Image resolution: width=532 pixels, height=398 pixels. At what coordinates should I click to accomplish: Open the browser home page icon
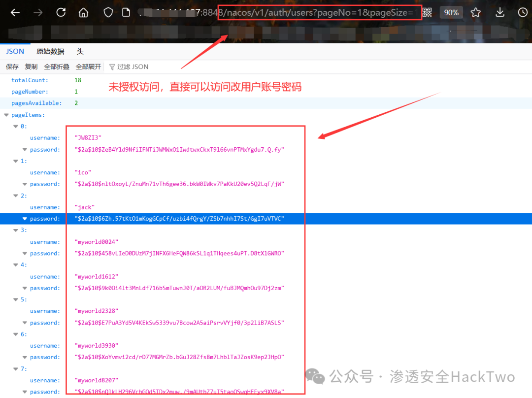[83, 13]
